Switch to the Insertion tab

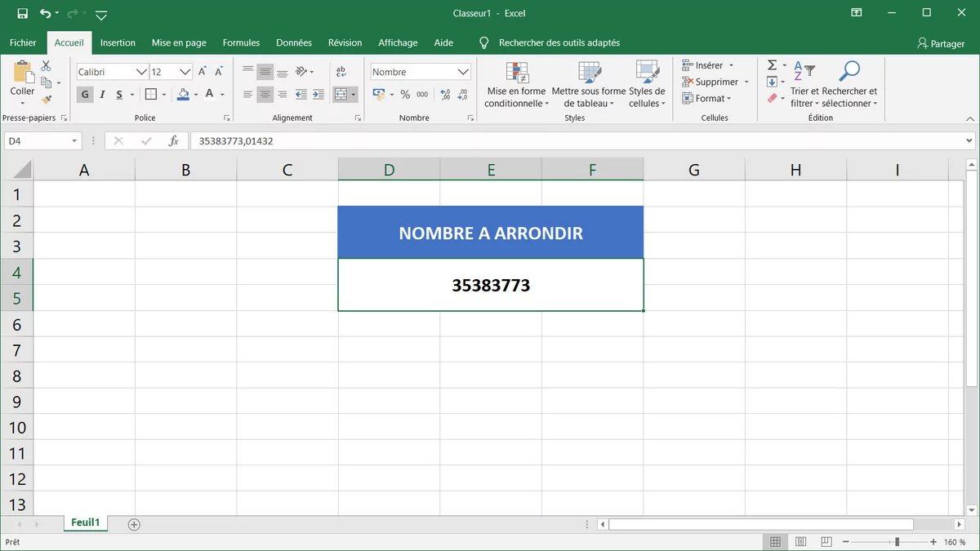pos(118,42)
